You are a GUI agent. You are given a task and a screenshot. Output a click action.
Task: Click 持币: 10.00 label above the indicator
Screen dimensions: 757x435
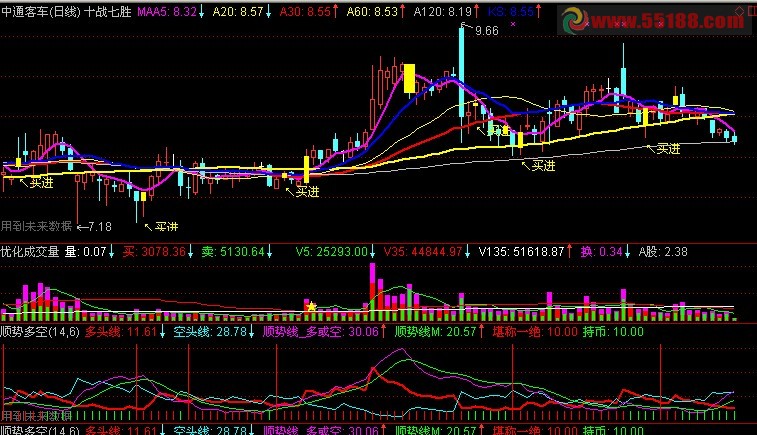click(613, 332)
